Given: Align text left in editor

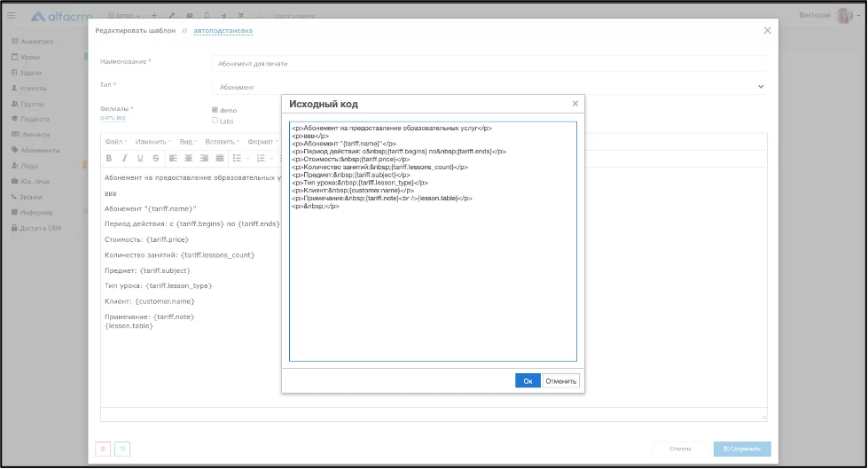Looking at the screenshot, I should (173, 159).
